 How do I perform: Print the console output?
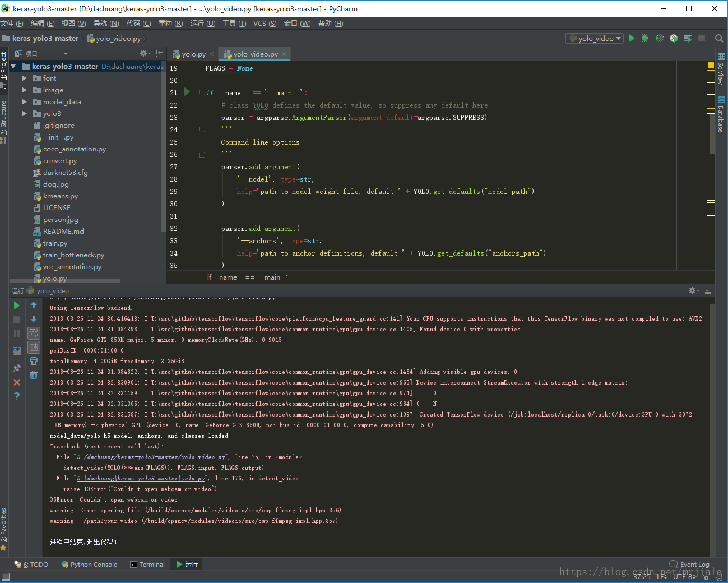coord(34,361)
